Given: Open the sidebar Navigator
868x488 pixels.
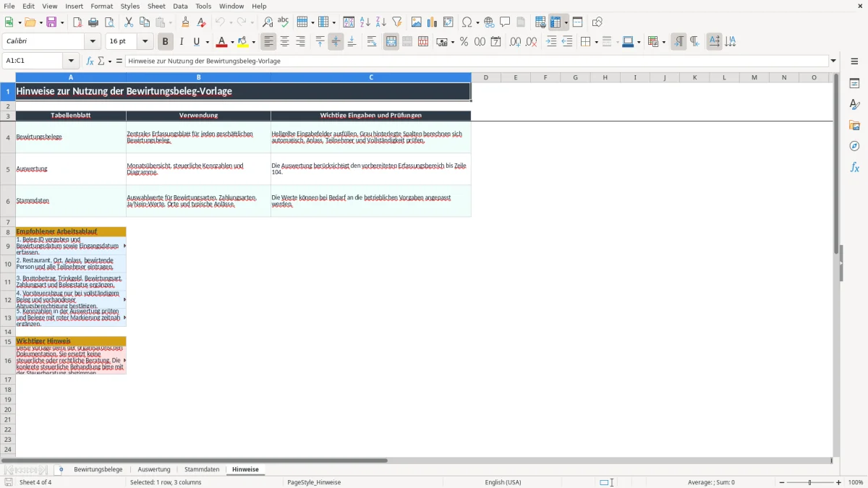Looking at the screenshot, I should [855, 146].
